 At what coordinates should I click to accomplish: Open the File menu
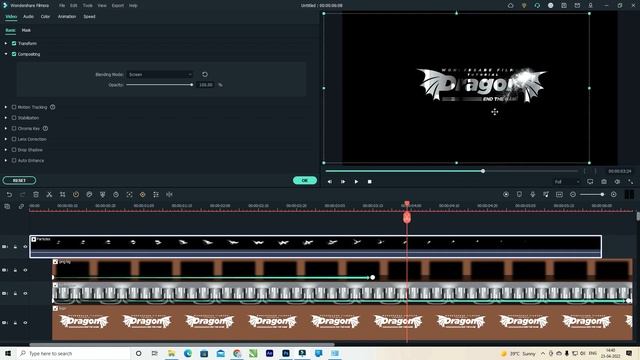62,6
